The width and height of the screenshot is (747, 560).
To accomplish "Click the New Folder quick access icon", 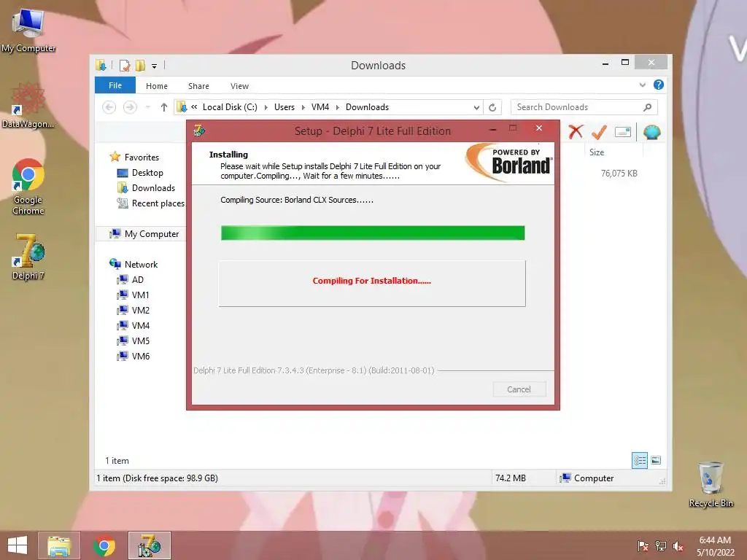I will pos(140,65).
